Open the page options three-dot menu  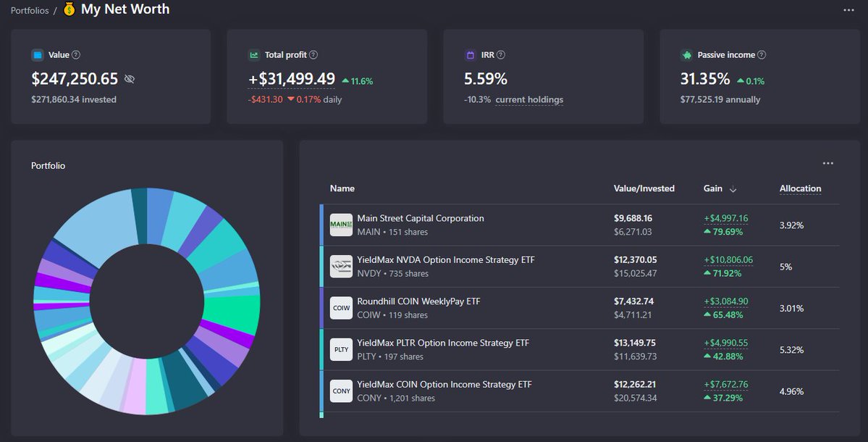tap(848, 10)
